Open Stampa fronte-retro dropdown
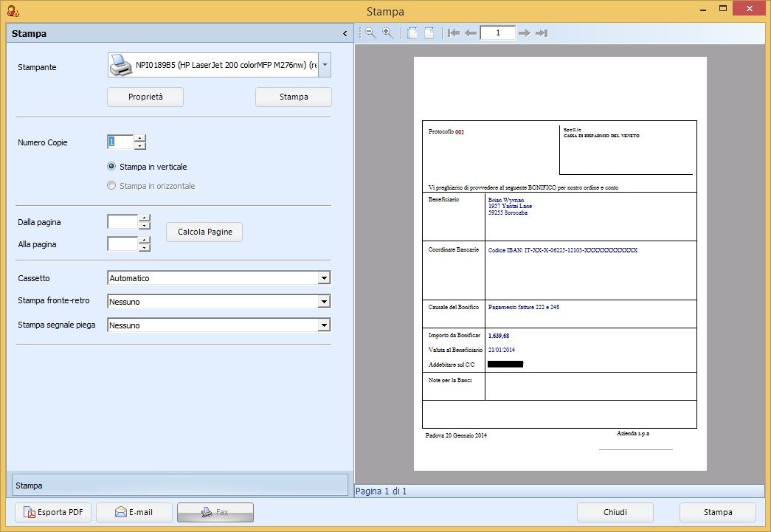The width and height of the screenshot is (771, 532). coord(323,302)
